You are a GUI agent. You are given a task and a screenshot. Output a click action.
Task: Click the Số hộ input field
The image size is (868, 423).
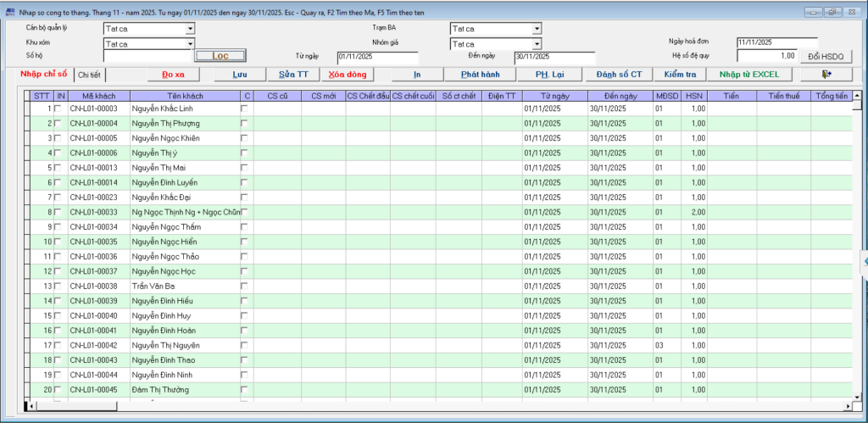click(147, 56)
